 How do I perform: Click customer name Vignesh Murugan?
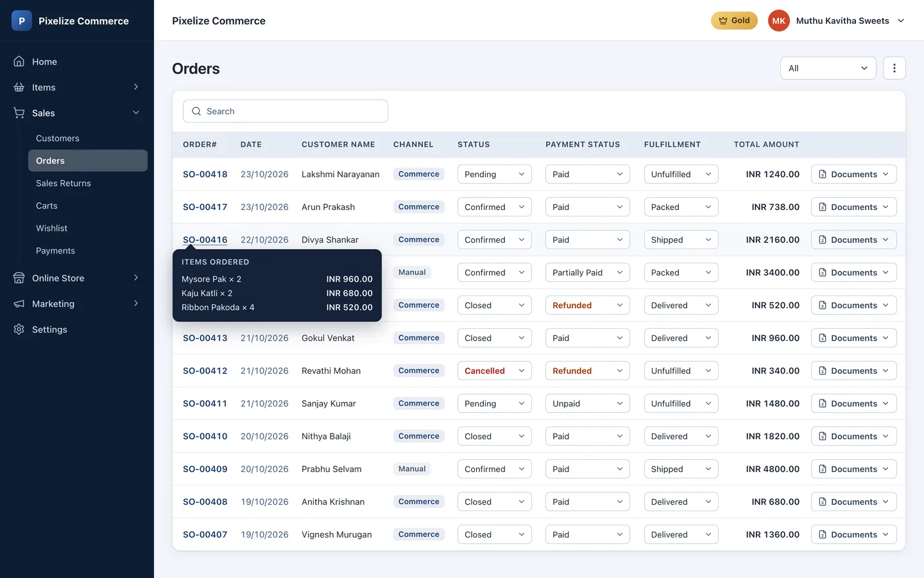click(x=337, y=534)
